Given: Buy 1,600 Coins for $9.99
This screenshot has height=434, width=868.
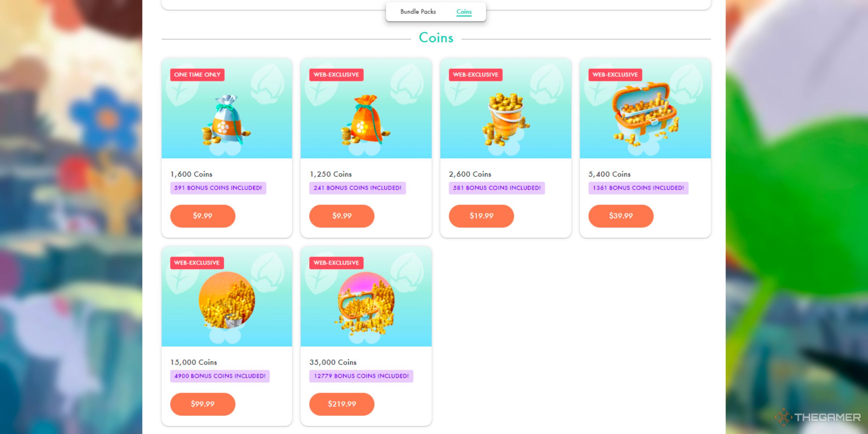Looking at the screenshot, I should coord(203,216).
